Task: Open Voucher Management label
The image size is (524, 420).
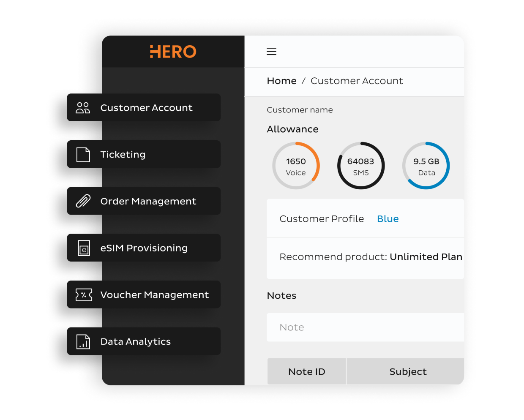Action: tap(155, 295)
